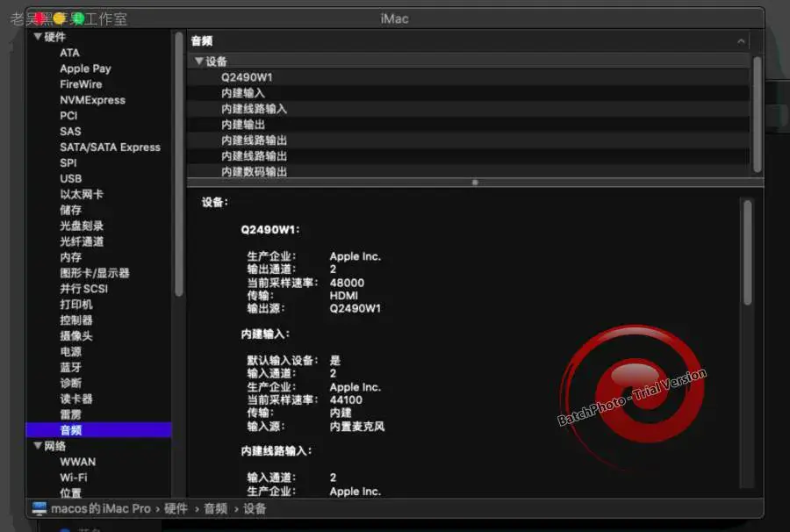Select Apple Pay in the sidebar

point(85,68)
